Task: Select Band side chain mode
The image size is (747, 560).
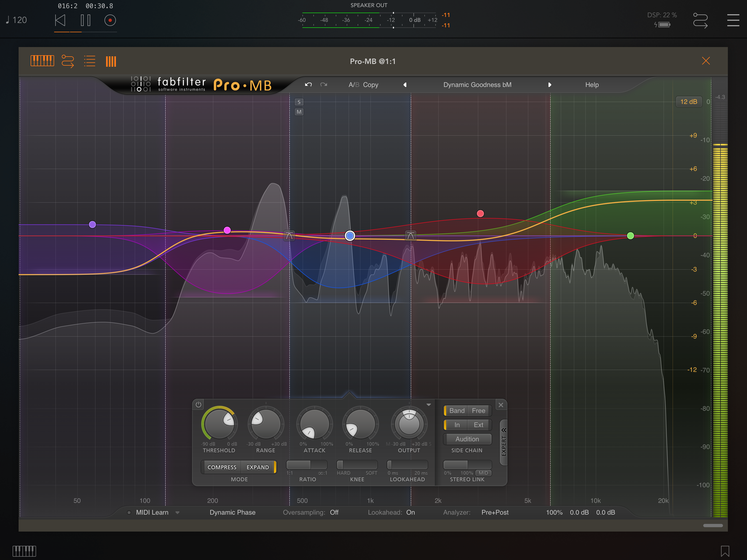Action: click(x=456, y=411)
